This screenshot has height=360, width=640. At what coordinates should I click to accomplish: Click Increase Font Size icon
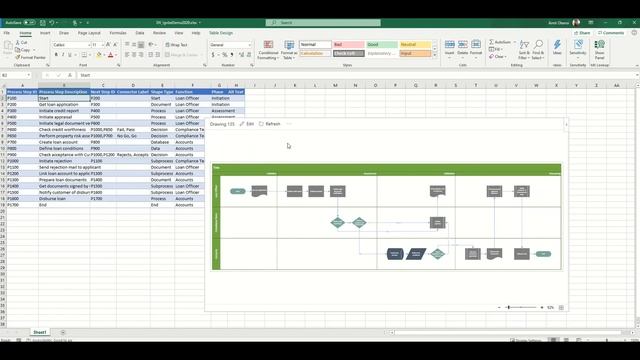[x=108, y=44]
